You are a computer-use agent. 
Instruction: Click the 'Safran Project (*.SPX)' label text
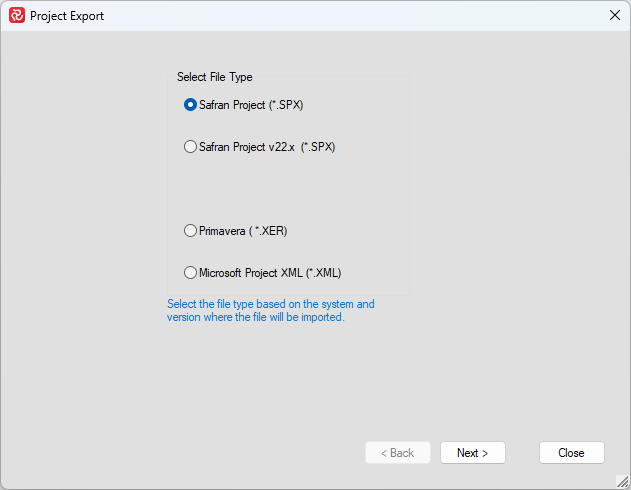(x=251, y=105)
